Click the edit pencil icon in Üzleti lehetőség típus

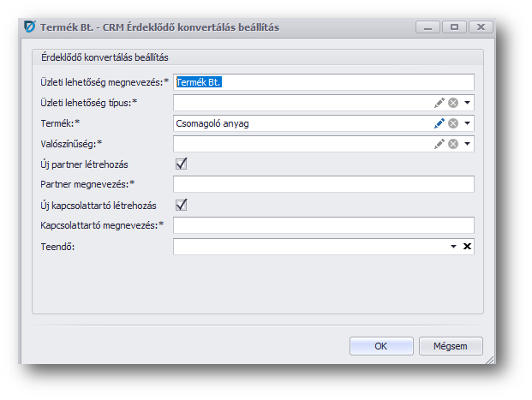(439, 103)
